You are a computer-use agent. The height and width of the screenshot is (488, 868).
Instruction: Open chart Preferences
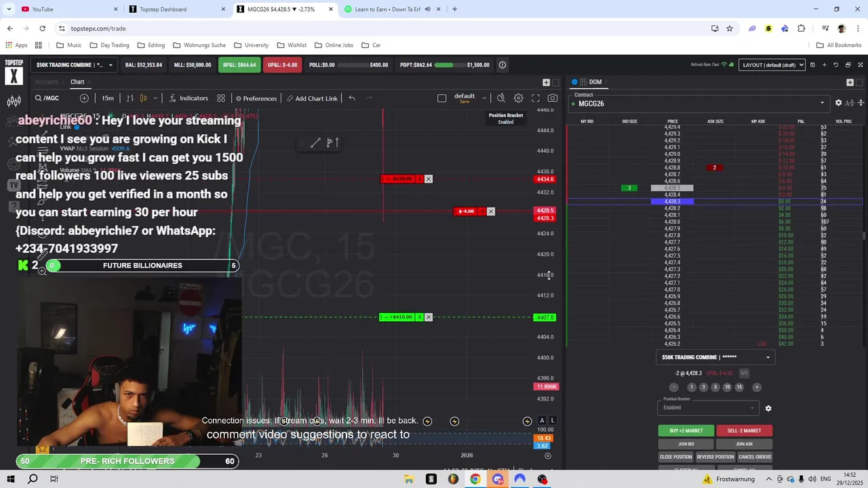256,98
